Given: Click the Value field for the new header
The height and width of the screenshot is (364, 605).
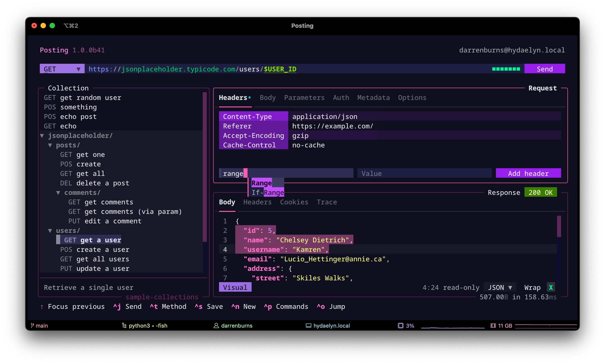Looking at the screenshot, I should pyautogui.click(x=424, y=173).
